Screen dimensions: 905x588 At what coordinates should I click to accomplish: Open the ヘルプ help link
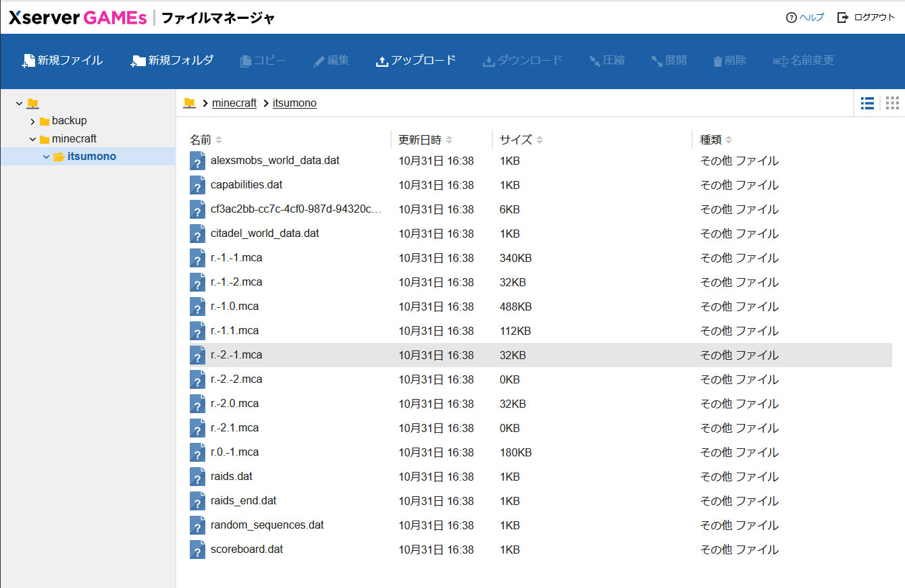coord(805,18)
